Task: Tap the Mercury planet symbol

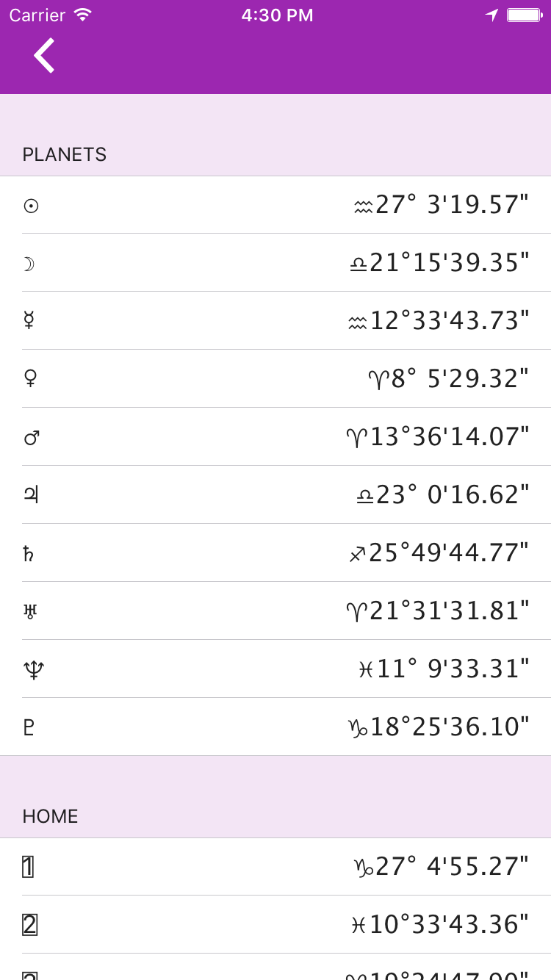Action: (x=31, y=321)
